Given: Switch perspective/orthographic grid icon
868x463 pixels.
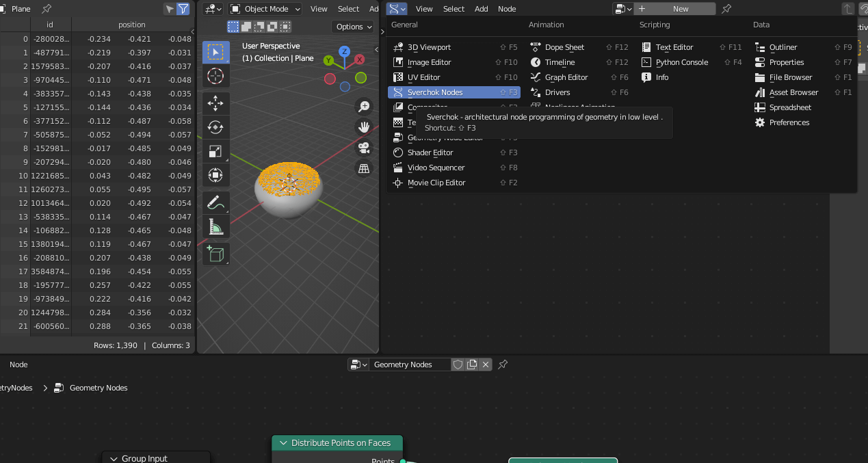Looking at the screenshot, I should [x=364, y=168].
